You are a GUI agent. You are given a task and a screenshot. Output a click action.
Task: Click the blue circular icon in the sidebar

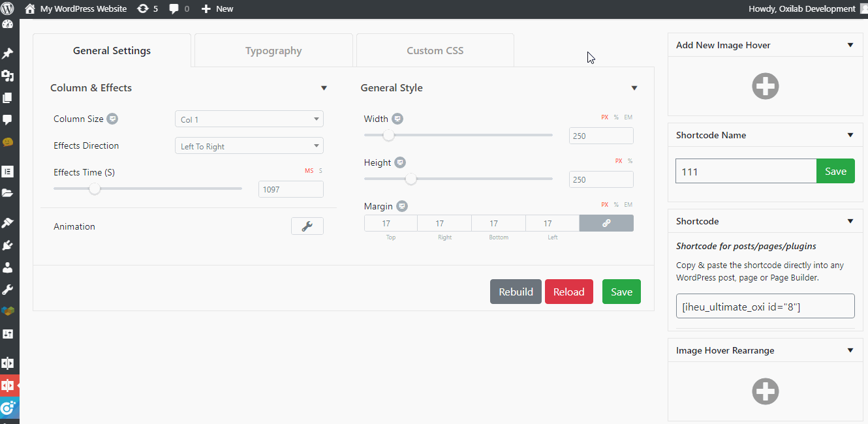[x=8, y=408]
